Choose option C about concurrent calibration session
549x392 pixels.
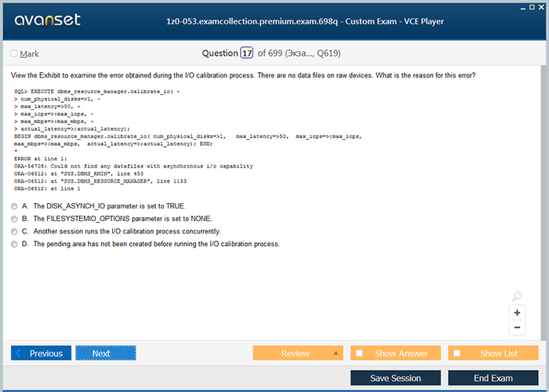(x=15, y=232)
